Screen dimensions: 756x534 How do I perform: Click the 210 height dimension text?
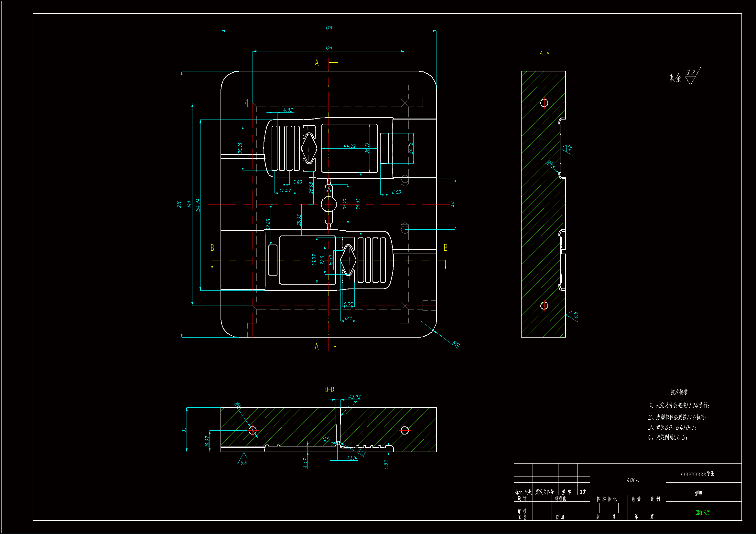click(x=179, y=204)
